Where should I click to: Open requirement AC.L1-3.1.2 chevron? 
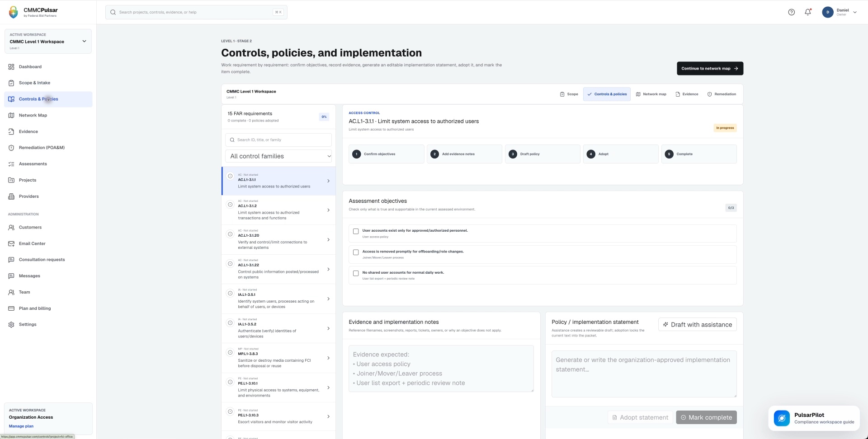tap(328, 210)
